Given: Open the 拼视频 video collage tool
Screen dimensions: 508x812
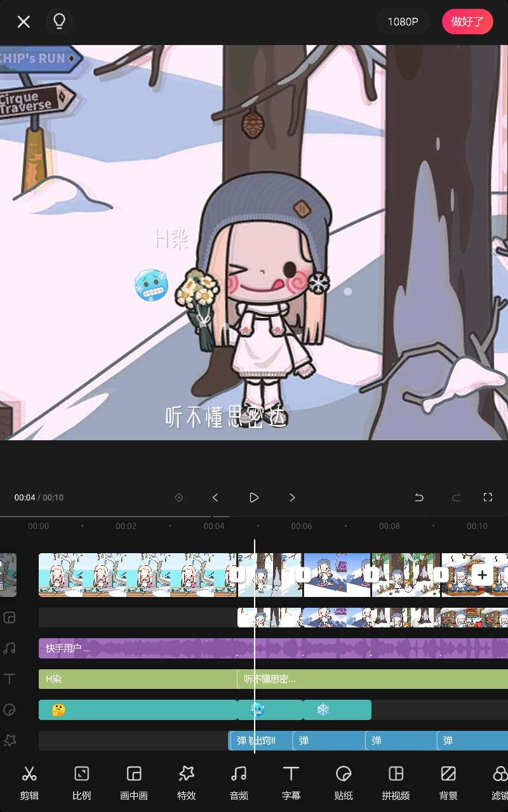Looking at the screenshot, I should point(396,782).
